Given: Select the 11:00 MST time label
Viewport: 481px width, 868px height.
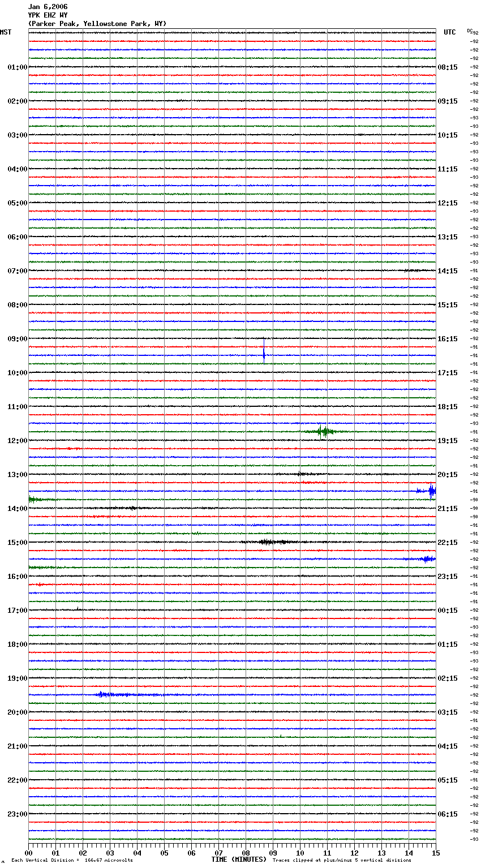Looking at the screenshot, I should click(x=18, y=407).
